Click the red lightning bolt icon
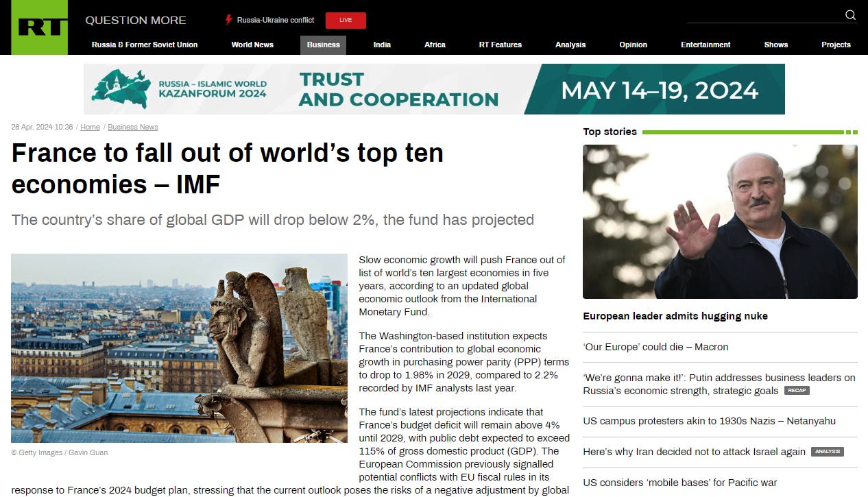The height and width of the screenshot is (497, 868). [229, 20]
